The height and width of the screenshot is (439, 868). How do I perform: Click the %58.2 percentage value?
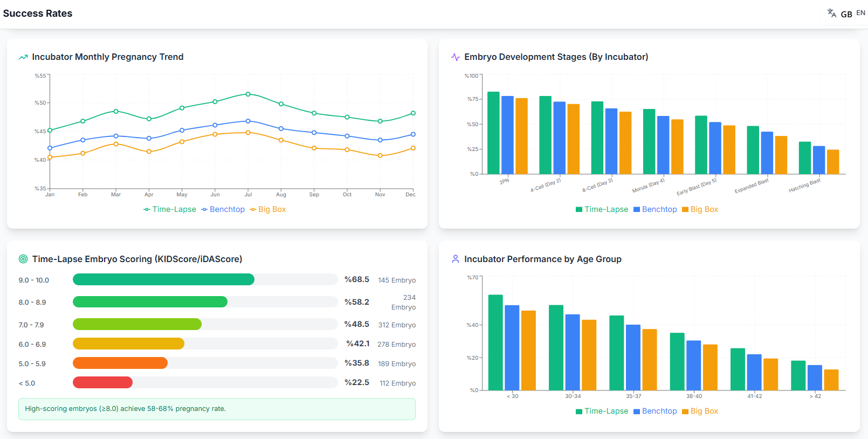click(x=357, y=302)
